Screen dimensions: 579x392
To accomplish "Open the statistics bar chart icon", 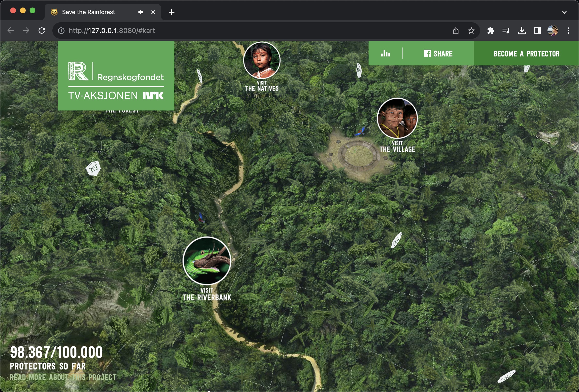I will click(385, 54).
